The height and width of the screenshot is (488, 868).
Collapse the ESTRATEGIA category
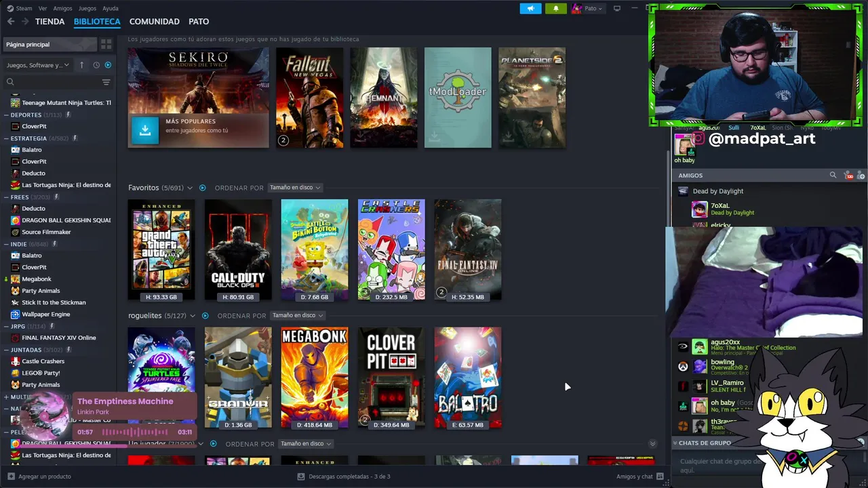6,138
